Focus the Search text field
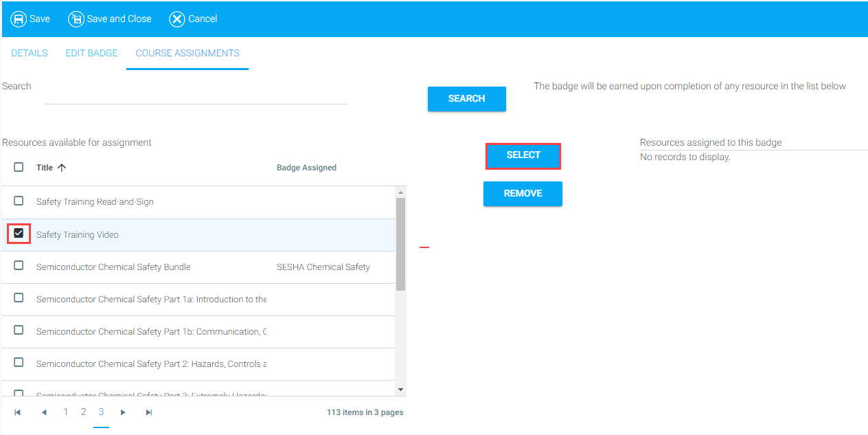Image resolution: width=868 pixels, height=435 pixels. pyautogui.click(x=196, y=95)
